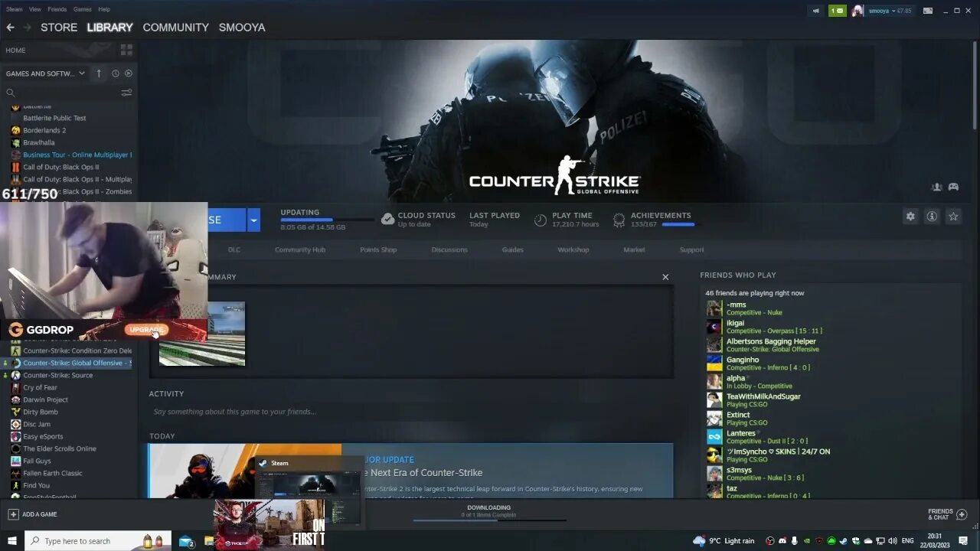Open Discussions tab
Screen dimensions: 980x551
(x=449, y=249)
